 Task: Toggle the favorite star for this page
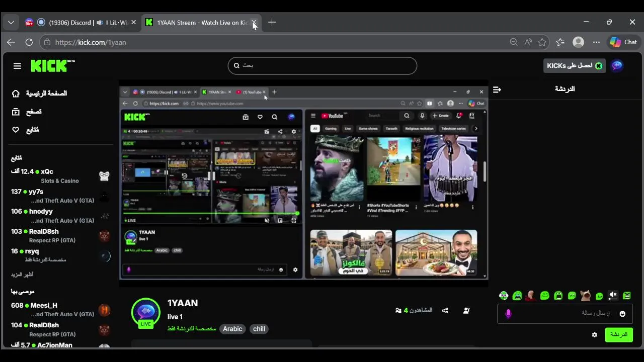[x=542, y=42]
